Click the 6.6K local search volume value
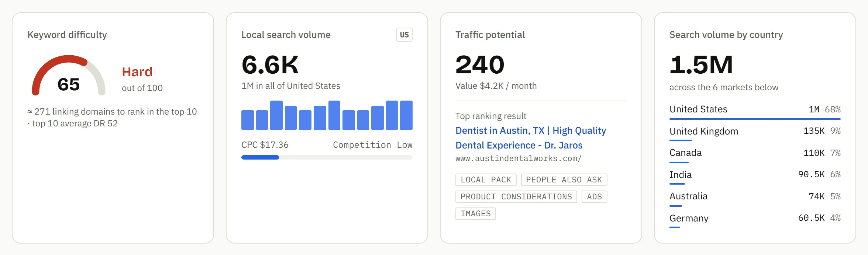Viewport: 868px width, 255px height. point(270,65)
